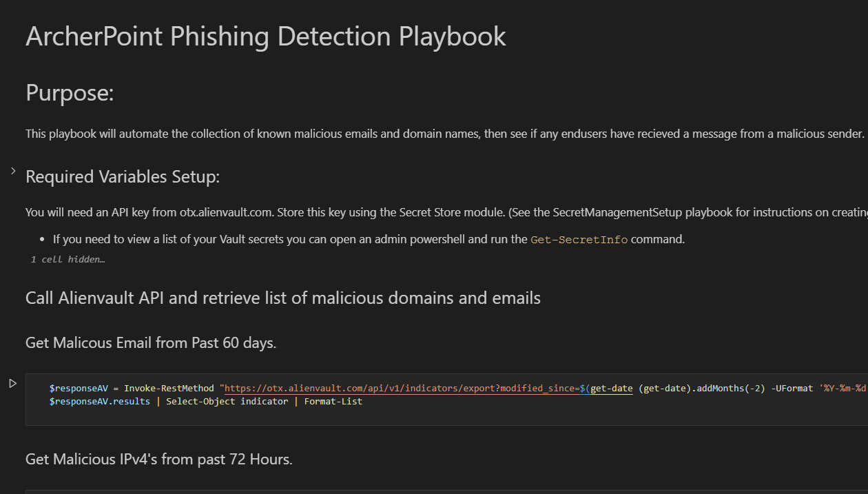Click the chevron beside the code cell
The height and width of the screenshot is (494, 868).
12,384
